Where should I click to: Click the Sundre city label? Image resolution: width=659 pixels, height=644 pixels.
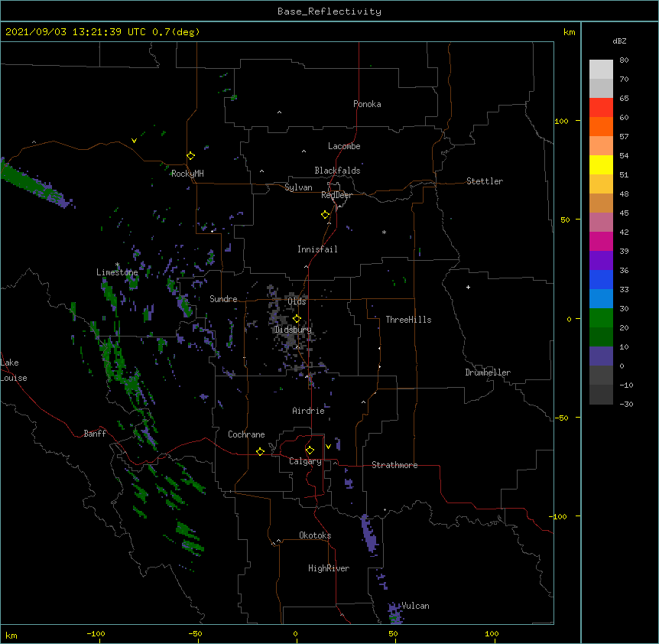(223, 299)
